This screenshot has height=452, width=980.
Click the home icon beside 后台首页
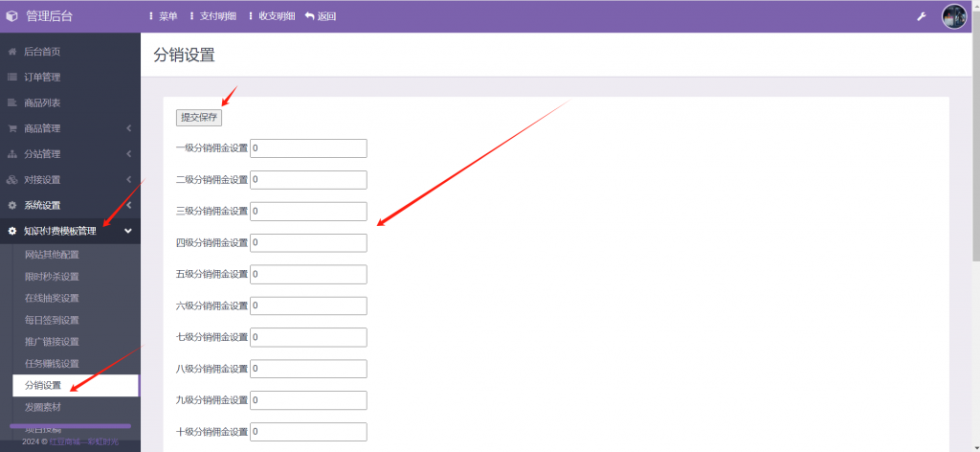tap(11, 52)
